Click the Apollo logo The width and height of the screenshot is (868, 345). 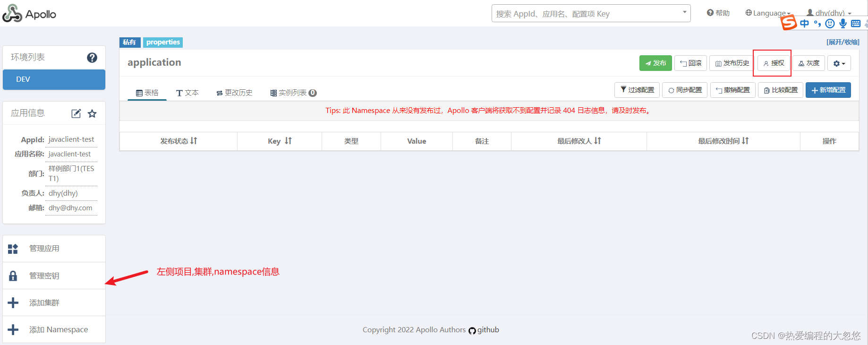pyautogui.click(x=29, y=14)
